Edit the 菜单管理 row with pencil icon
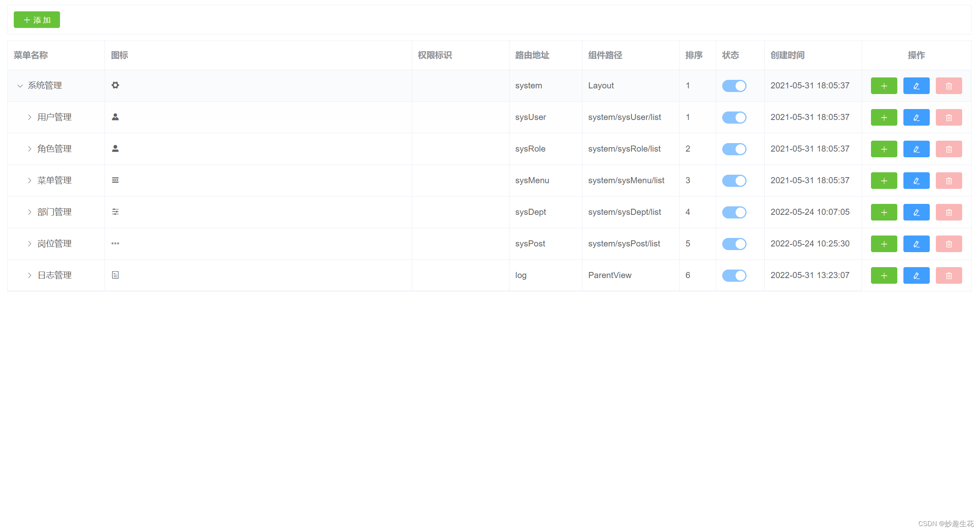Screen dimensions: 980x531 (916, 181)
